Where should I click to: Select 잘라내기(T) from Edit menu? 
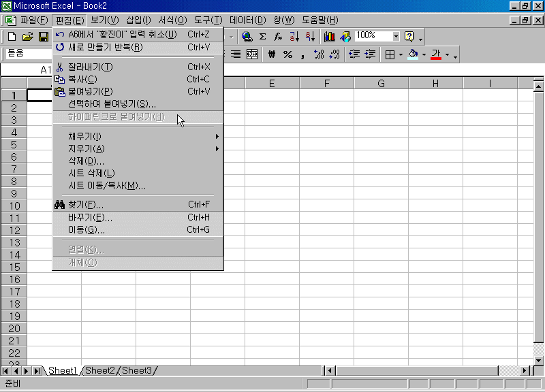[138, 67]
